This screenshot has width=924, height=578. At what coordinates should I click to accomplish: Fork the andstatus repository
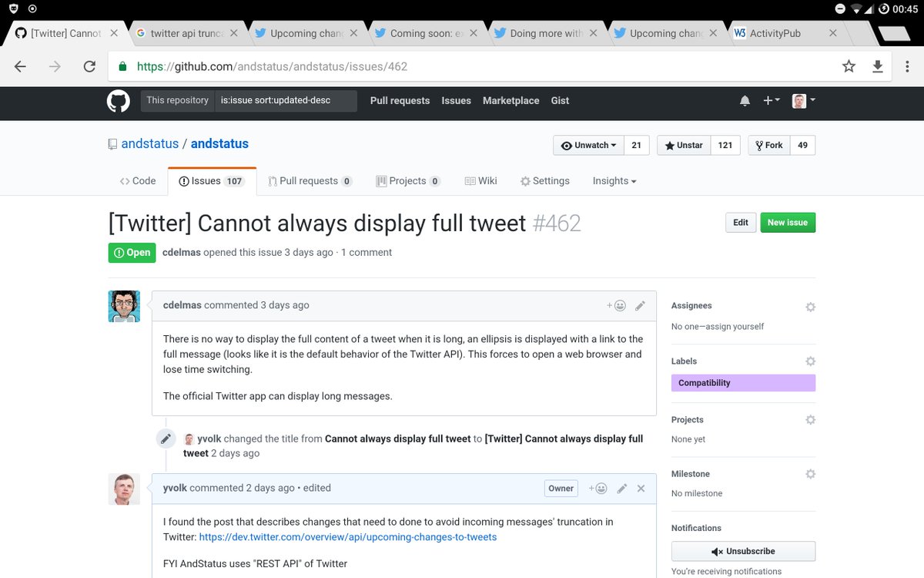[768, 145]
